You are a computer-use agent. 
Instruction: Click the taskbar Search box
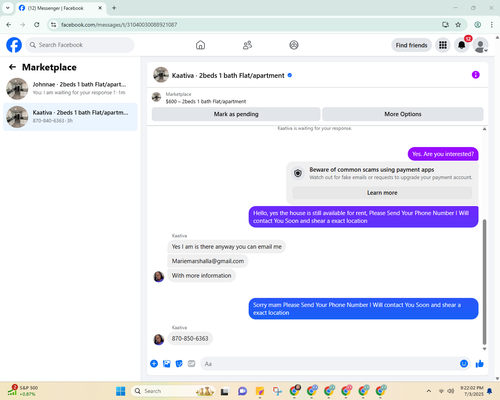pos(173,391)
